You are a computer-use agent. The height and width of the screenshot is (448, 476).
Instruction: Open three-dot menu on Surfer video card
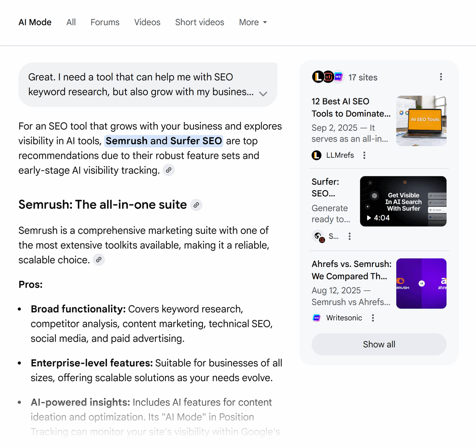[350, 236]
